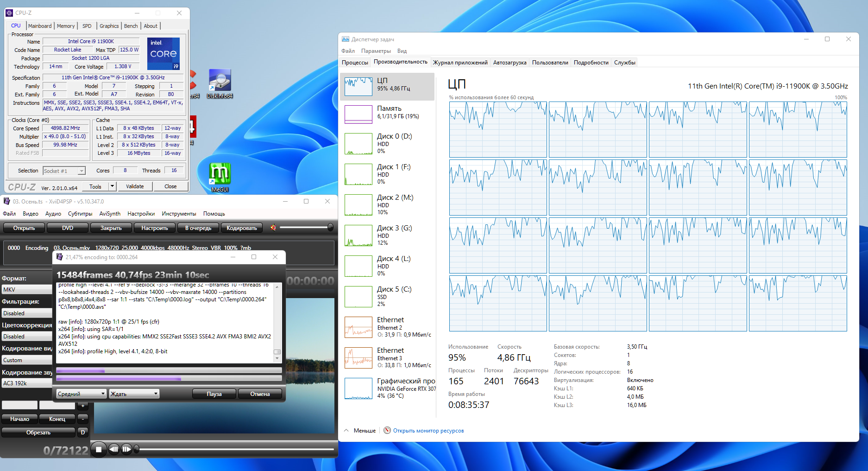Image resolution: width=868 pixels, height=471 pixels.
Task: Launch the MeGUI desktop shortcut
Action: [x=220, y=178]
